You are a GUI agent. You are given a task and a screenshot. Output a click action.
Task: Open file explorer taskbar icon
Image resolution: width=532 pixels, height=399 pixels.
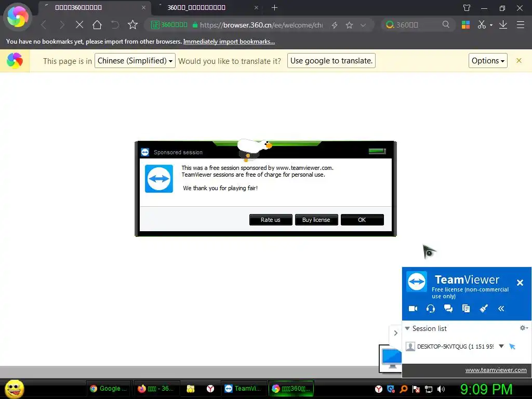click(191, 389)
